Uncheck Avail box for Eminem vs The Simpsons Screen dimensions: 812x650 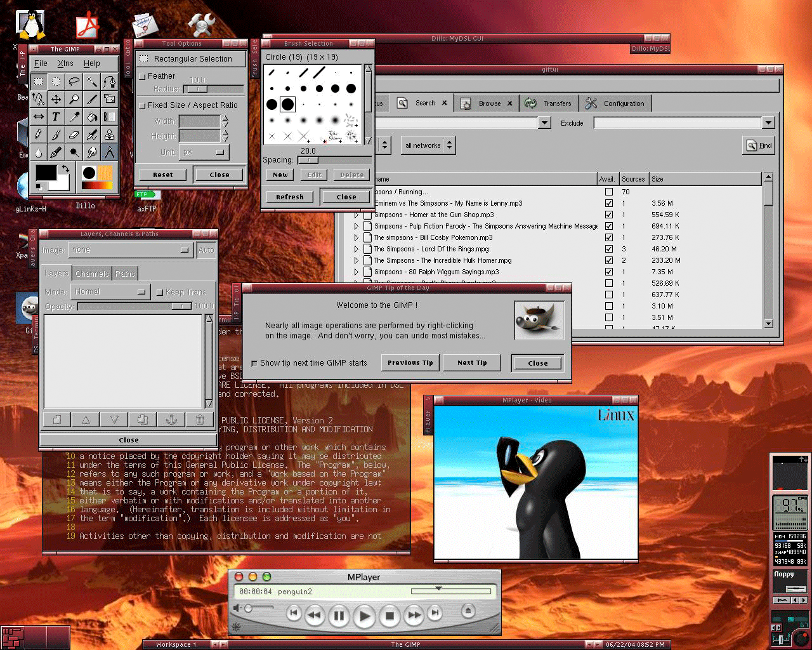point(609,203)
